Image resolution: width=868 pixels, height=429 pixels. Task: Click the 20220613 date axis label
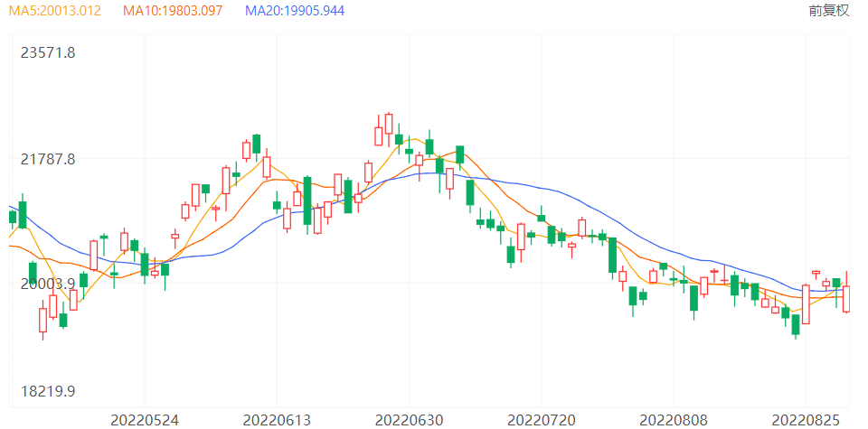click(x=277, y=420)
